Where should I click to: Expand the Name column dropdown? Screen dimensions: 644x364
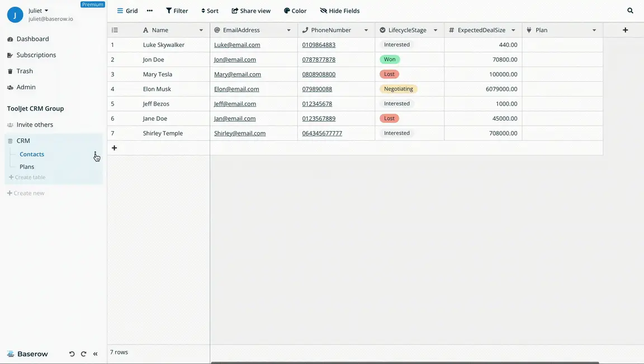coord(201,30)
